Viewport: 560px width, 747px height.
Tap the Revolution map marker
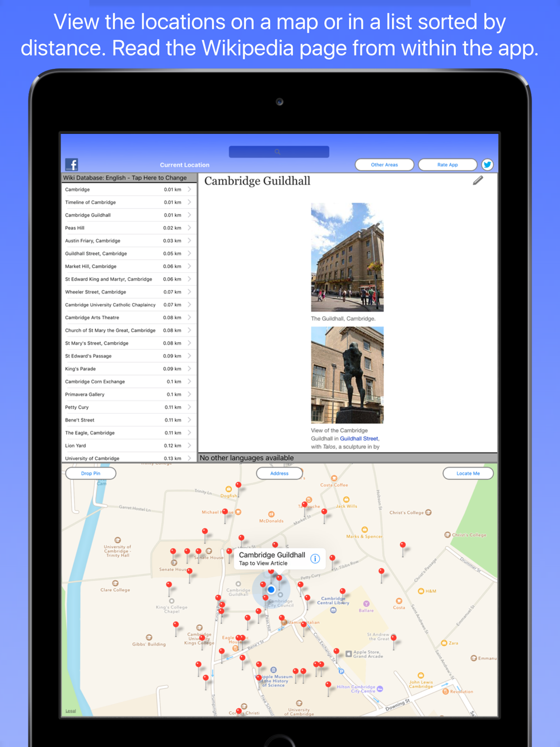pyautogui.click(x=446, y=692)
